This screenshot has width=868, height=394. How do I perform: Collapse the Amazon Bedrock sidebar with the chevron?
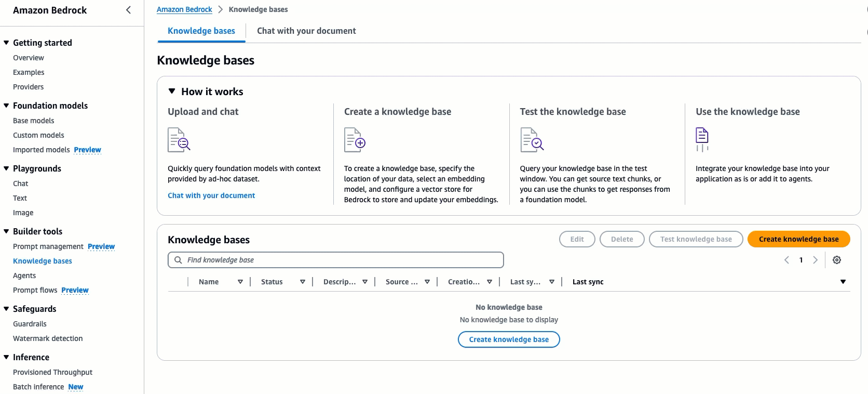[128, 10]
